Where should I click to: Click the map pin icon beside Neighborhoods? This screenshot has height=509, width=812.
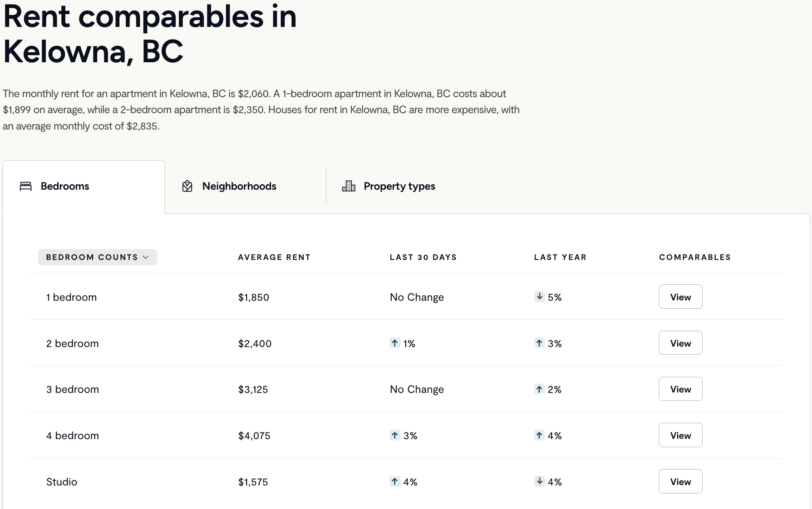click(x=187, y=186)
